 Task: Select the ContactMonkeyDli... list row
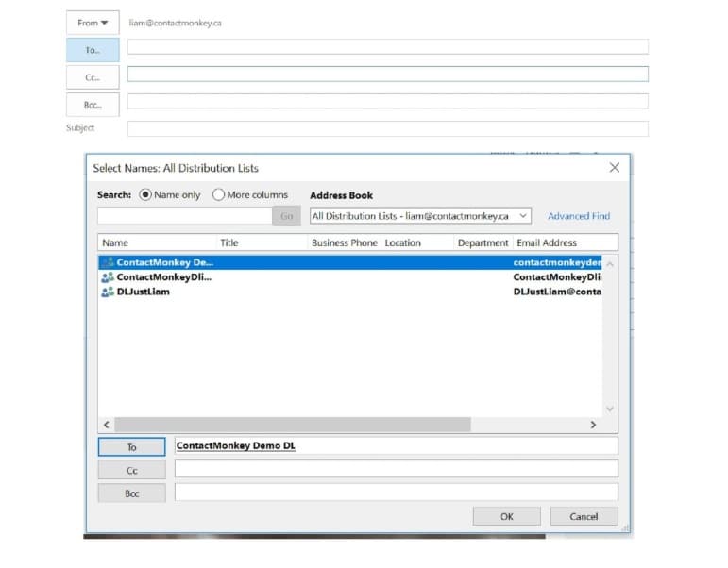click(350, 277)
